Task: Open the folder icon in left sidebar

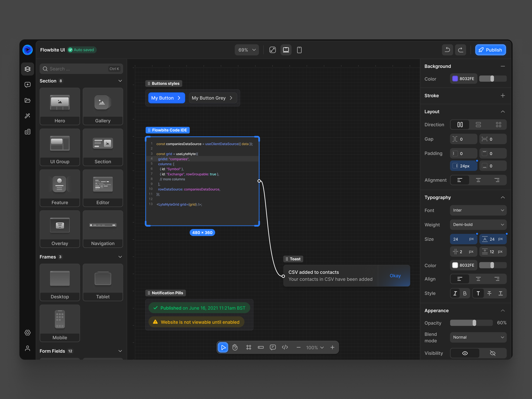Action: pos(27,100)
